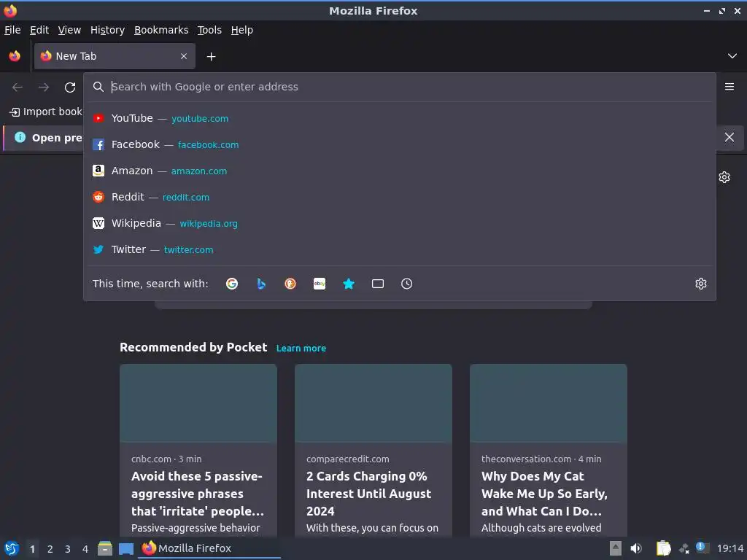This screenshot has height=560, width=747.
Task: Select the Twitter suggestion
Action: point(400,249)
